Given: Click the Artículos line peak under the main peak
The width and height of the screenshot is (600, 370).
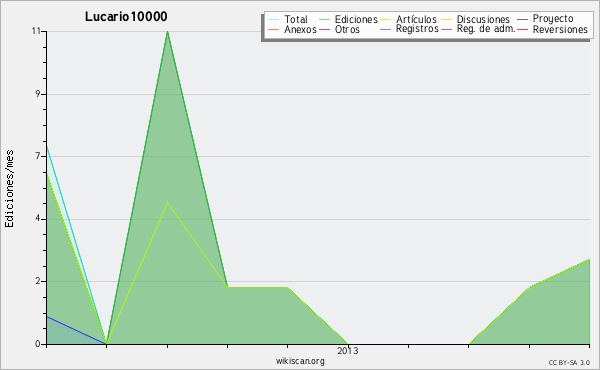Looking at the screenshot, I should [x=167, y=202].
